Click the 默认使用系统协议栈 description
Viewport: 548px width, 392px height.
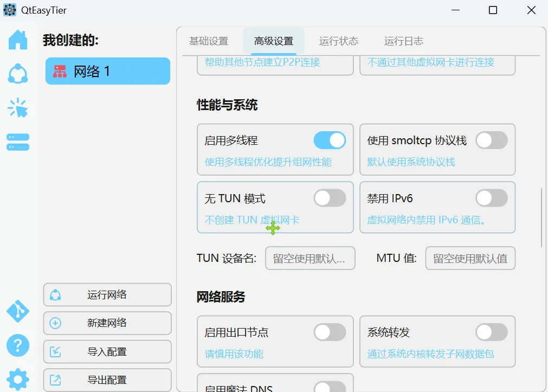tap(411, 162)
